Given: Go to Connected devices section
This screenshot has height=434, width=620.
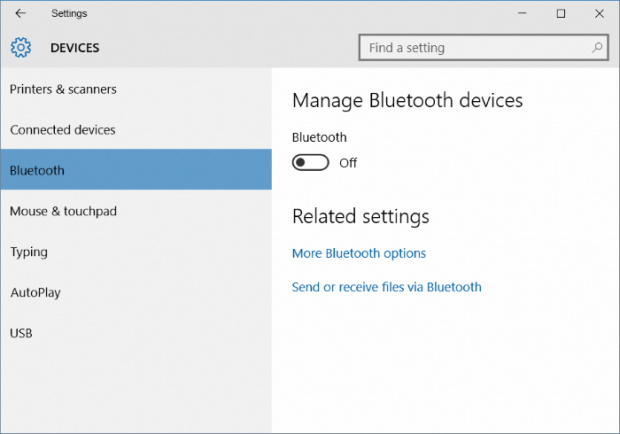Looking at the screenshot, I should tap(62, 130).
